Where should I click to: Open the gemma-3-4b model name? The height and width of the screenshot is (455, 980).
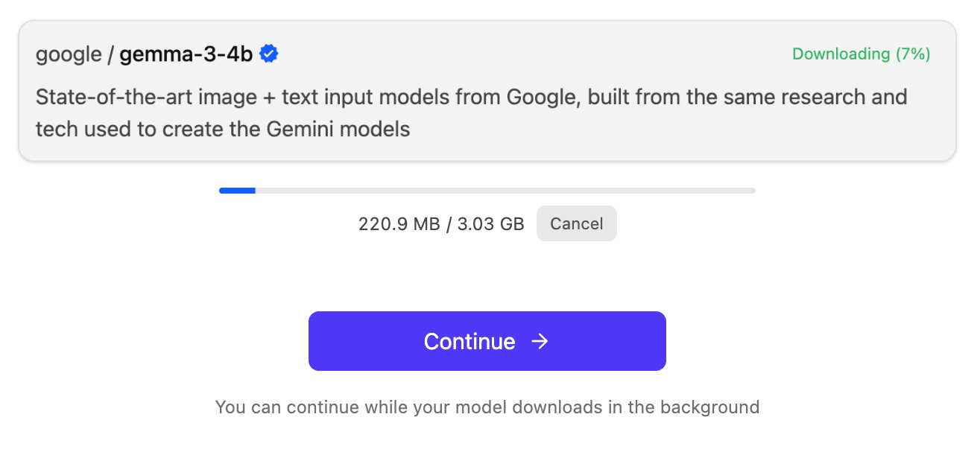click(x=186, y=54)
